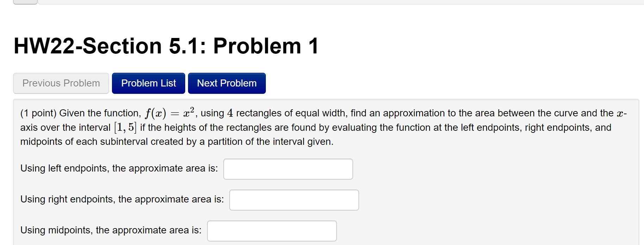Advance to the next homework problem
The image size is (644, 245).
coord(226,83)
